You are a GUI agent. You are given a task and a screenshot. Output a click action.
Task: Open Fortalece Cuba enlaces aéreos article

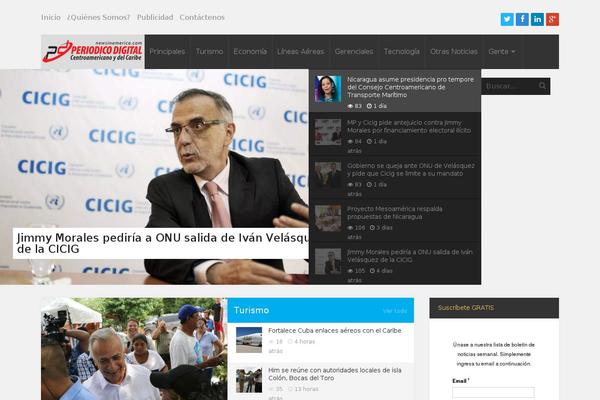[335, 330]
